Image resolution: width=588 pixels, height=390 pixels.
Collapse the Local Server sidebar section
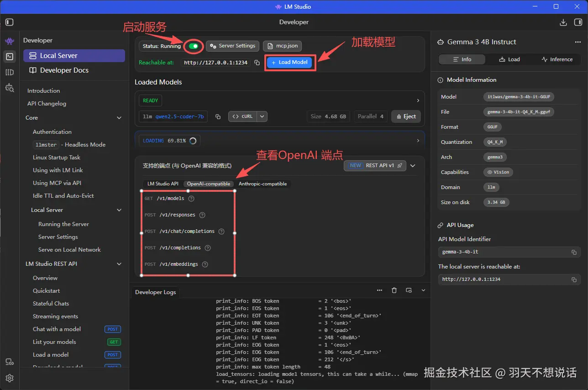(x=119, y=210)
